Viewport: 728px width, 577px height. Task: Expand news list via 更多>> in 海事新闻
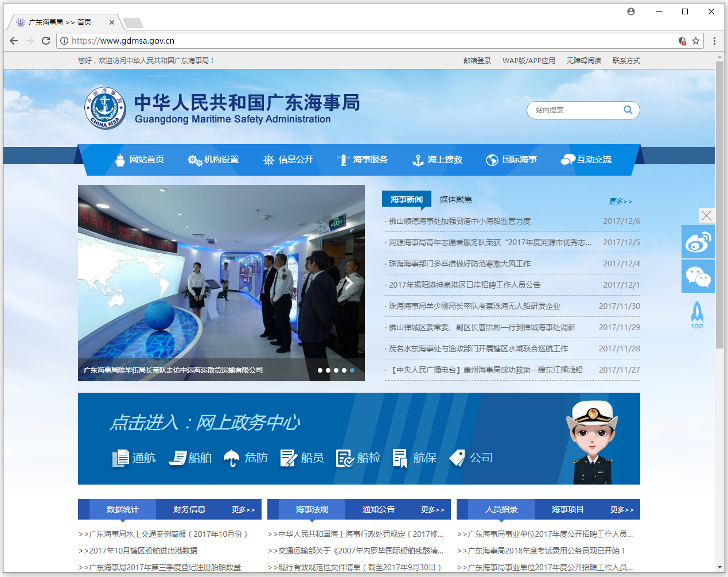pyautogui.click(x=620, y=201)
